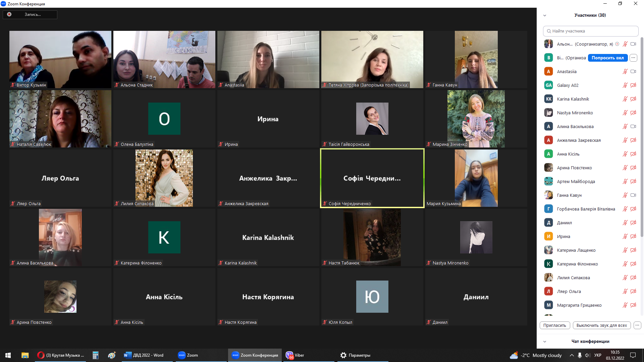Viewport: 644px width, 362px height.
Task: Show hidden tray icons arrow in taskbar
Action: tap(572, 355)
